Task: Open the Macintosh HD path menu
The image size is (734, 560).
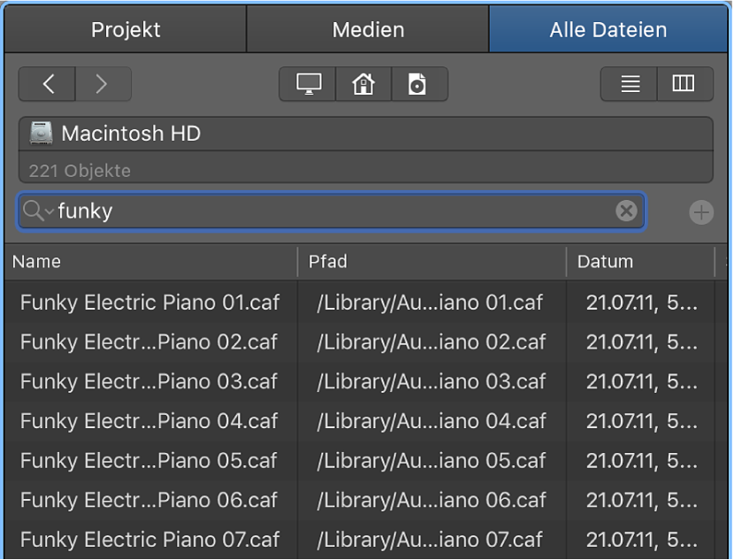Action: click(365, 134)
